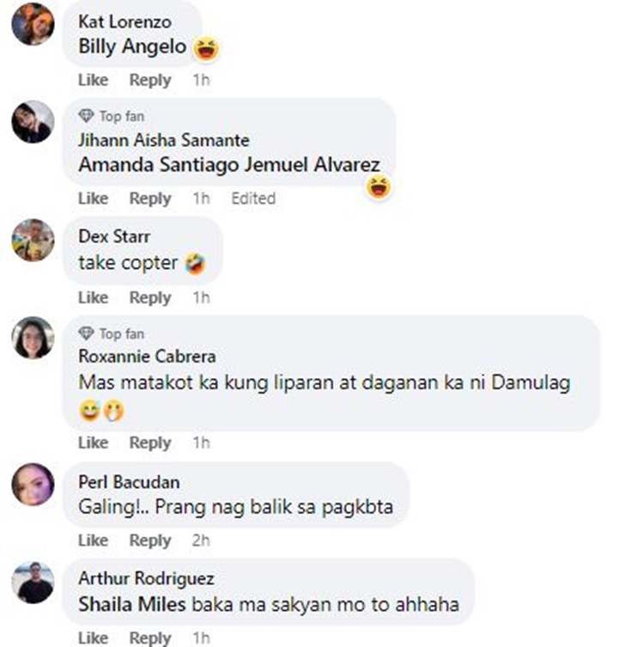
Task: Click the rolling laughing emoji in Dex Starr's comment
Action: click(x=195, y=263)
